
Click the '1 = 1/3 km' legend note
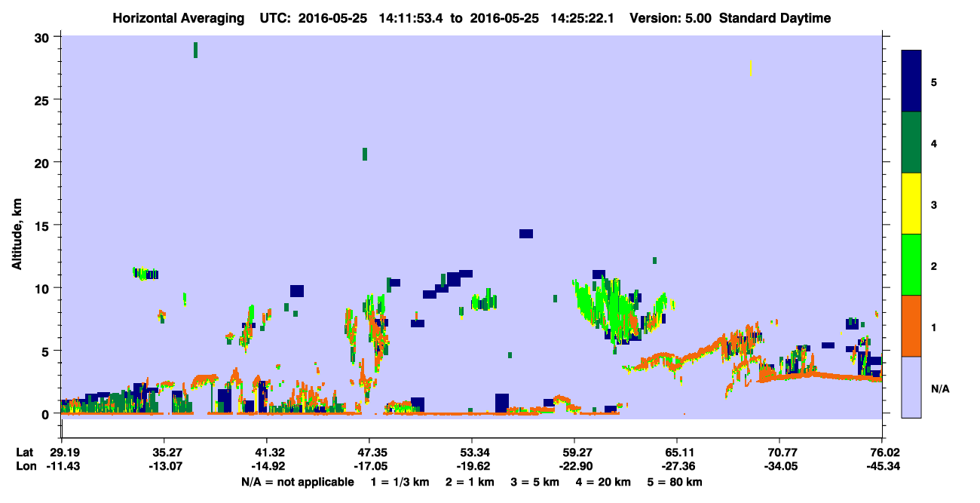(400, 482)
